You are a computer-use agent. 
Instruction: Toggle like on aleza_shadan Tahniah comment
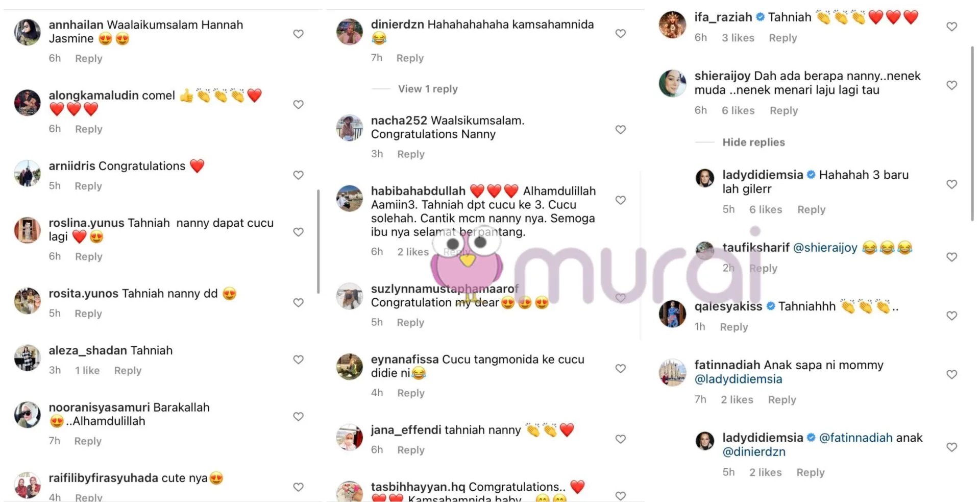[299, 360]
